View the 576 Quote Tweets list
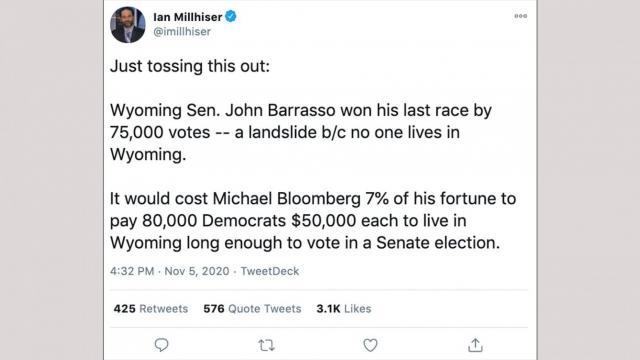640x360 pixels. (x=252, y=309)
